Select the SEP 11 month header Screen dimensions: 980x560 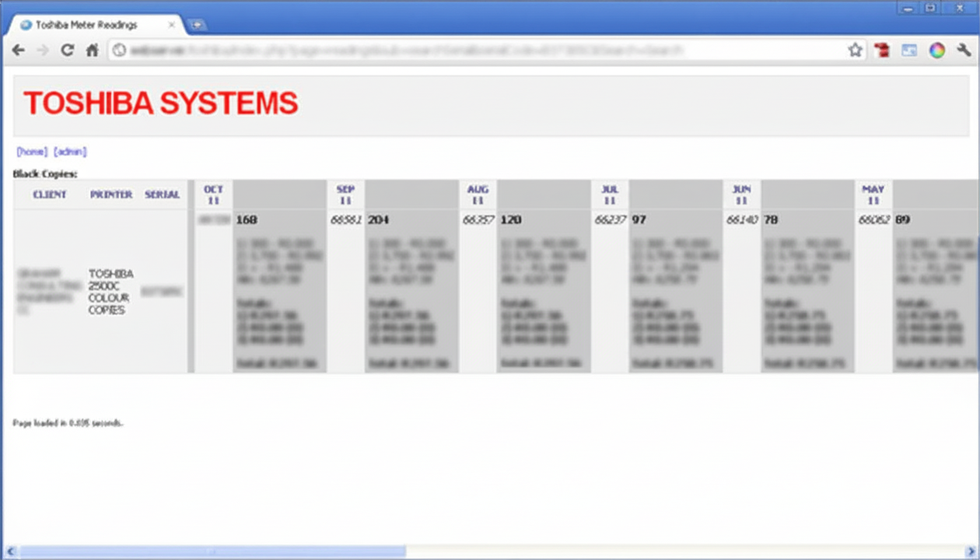[x=345, y=194]
